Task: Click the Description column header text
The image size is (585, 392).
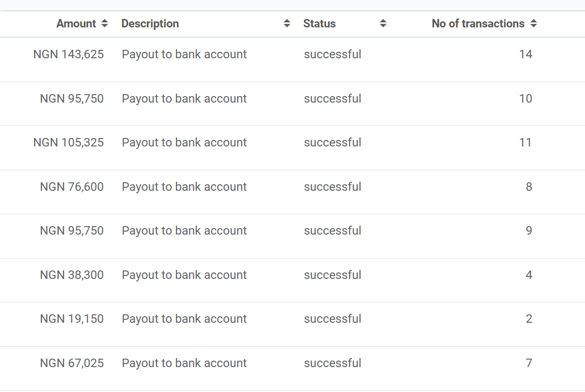Action: tap(150, 23)
